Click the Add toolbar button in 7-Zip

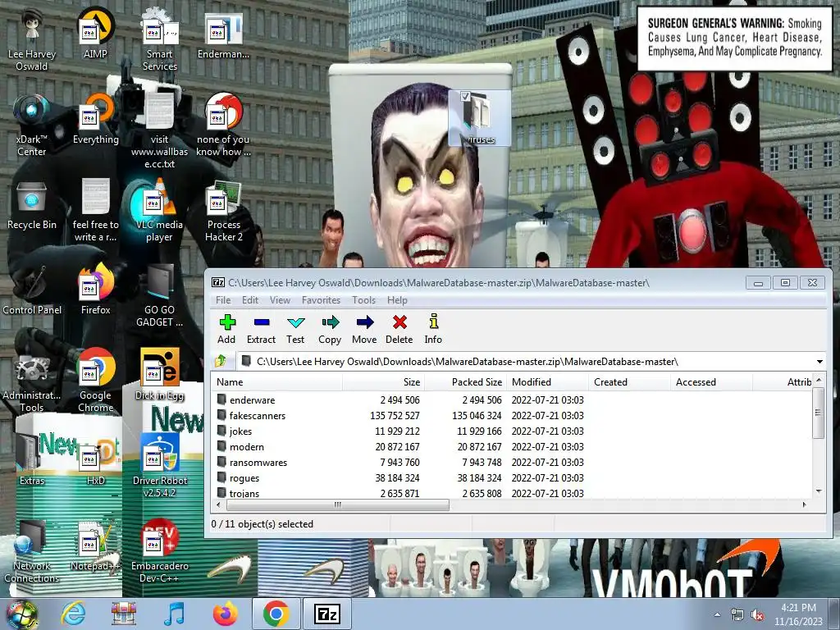tap(226, 329)
